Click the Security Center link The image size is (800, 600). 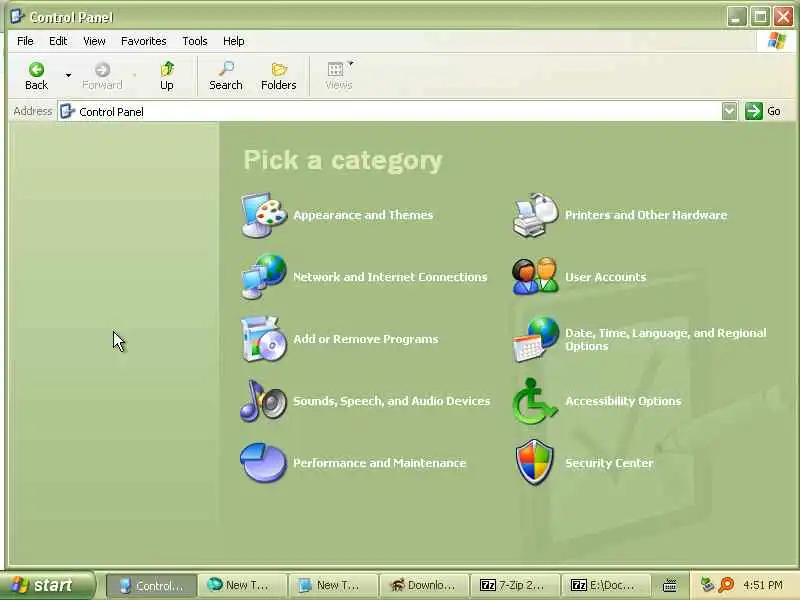[609, 463]
